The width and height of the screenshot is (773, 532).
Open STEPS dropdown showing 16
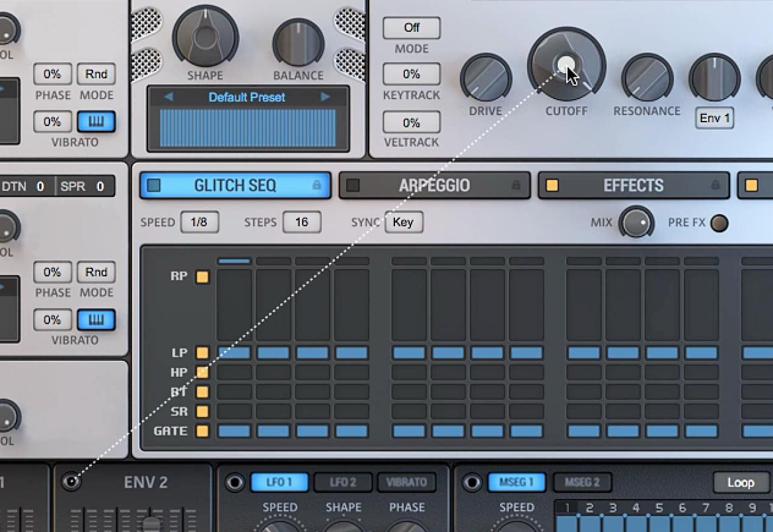(x=302, y=222)
